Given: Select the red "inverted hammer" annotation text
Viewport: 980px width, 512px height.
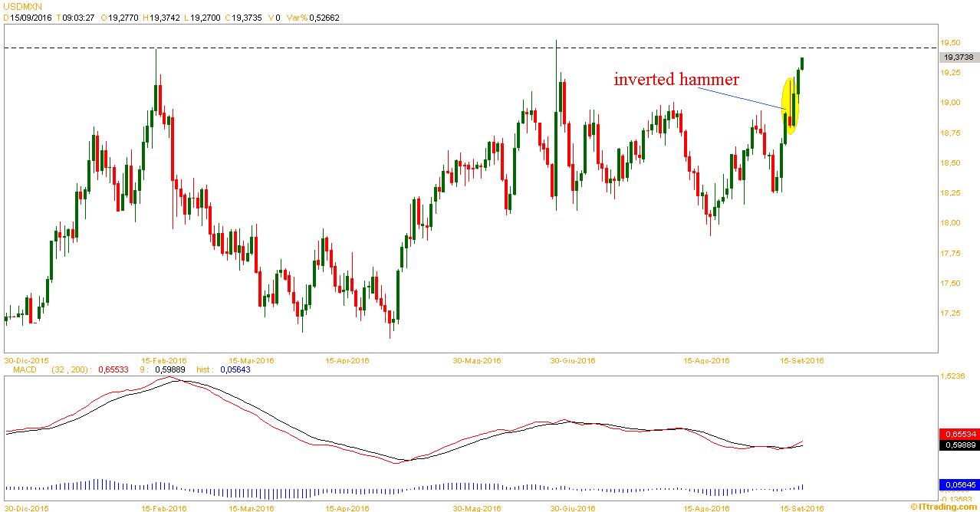Looking at the screenshot, I should click(x=676, y=79).
